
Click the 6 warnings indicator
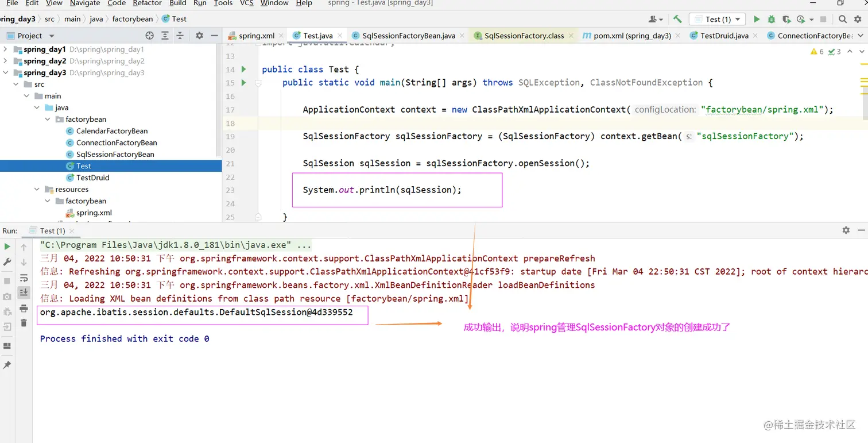817,52
